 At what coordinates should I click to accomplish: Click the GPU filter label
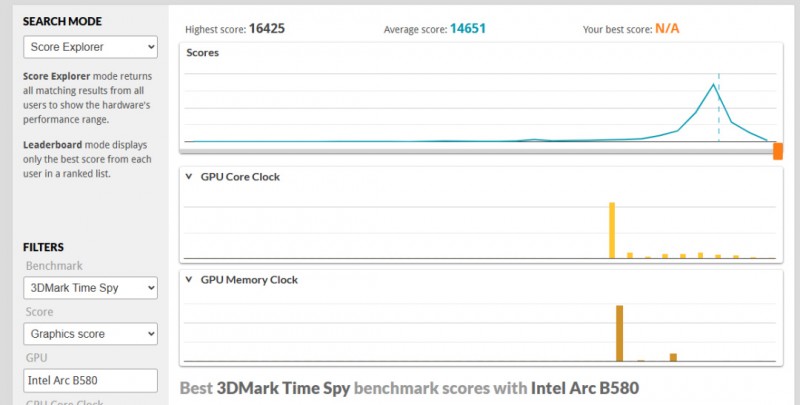point(36,358)
